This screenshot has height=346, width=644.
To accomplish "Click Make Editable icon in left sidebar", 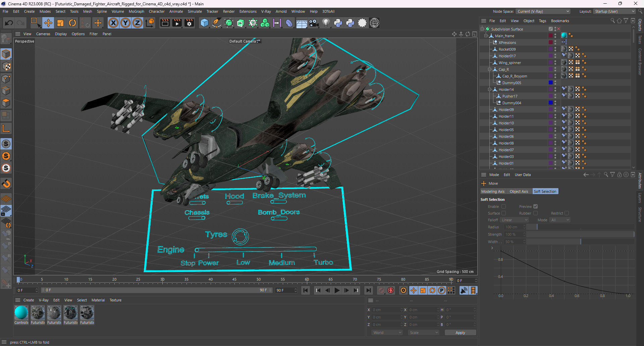I will 6,39.
